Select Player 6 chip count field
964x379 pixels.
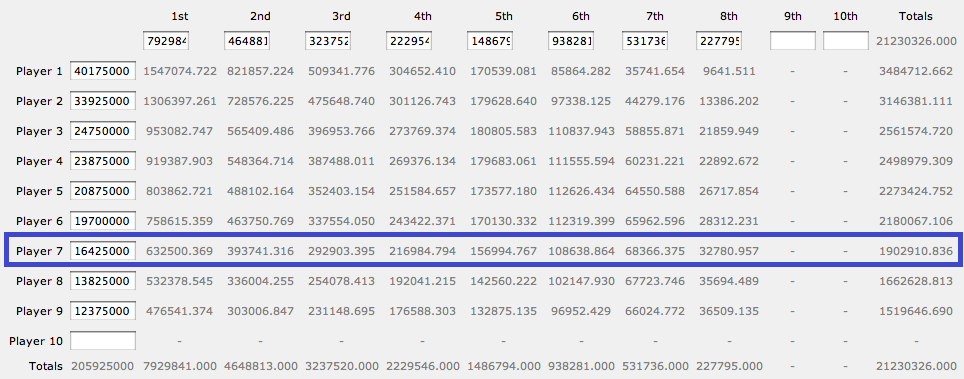click(x=103, y=221)
